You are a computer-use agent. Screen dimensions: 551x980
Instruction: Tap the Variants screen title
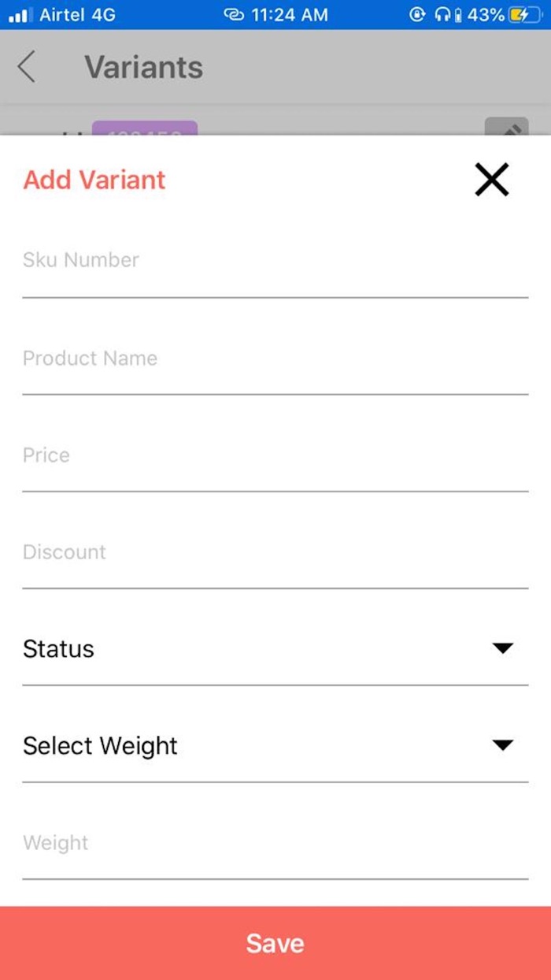[142, 67]
